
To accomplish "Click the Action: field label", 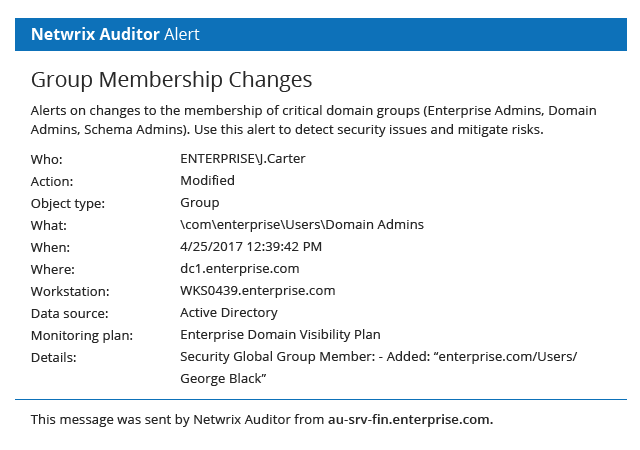I will pos(53,182).
